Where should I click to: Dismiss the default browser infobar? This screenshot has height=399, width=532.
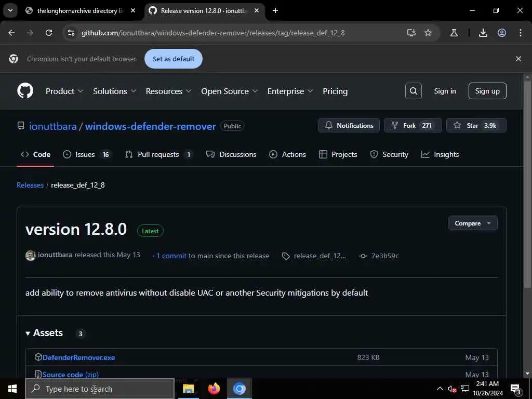coord(518,59)
